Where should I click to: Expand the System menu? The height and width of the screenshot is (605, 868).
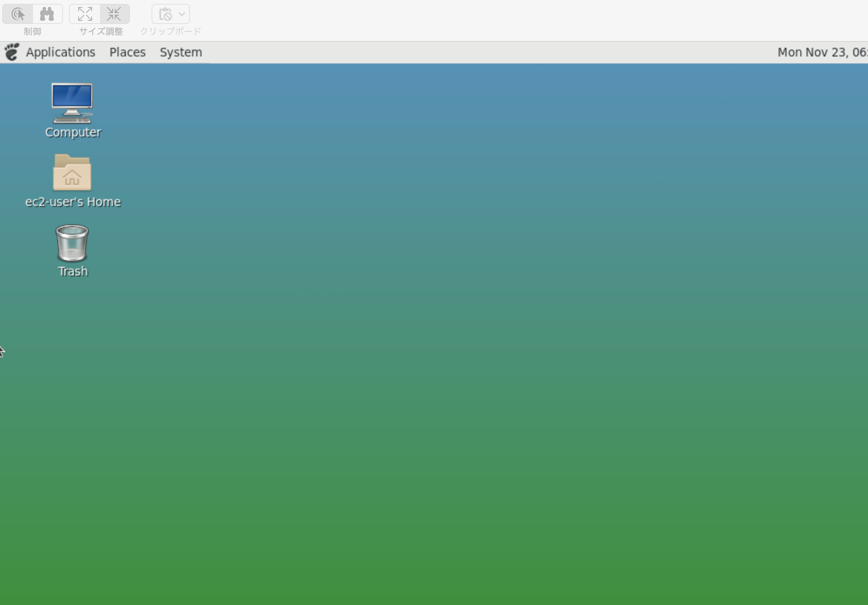coord(181,52)
